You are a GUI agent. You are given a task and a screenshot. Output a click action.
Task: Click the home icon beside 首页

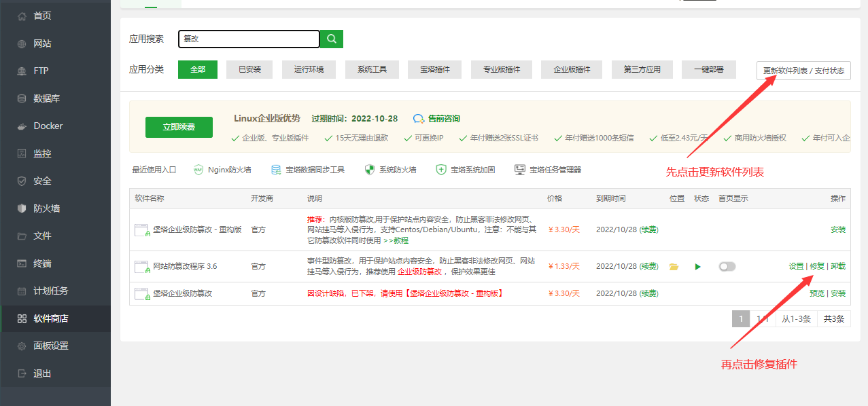22,16
